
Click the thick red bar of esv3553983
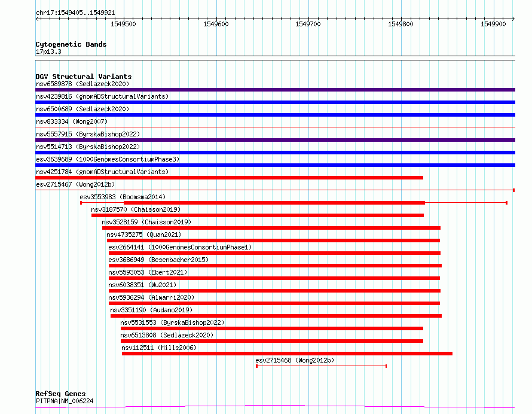point(274,203)
